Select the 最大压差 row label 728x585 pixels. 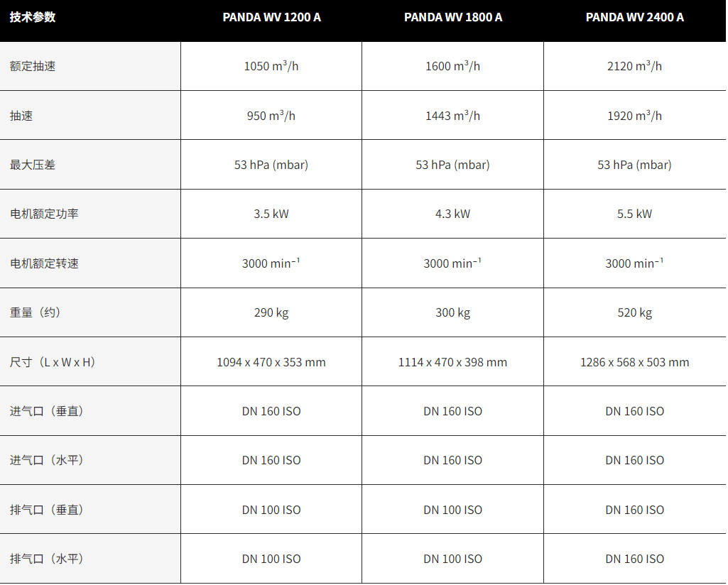point(33,165)
